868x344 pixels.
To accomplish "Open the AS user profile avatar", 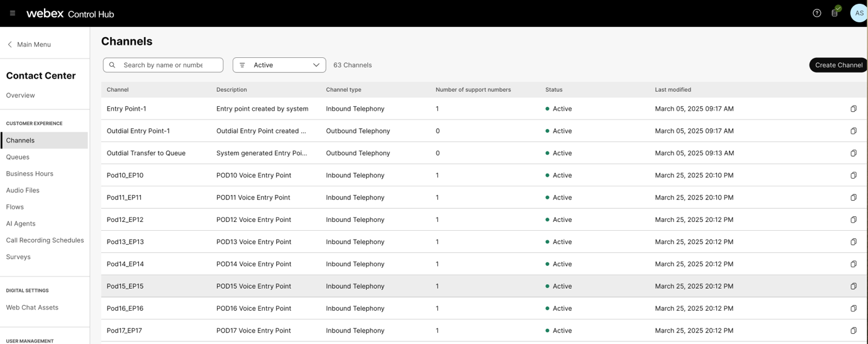I will tap(859, 13).
